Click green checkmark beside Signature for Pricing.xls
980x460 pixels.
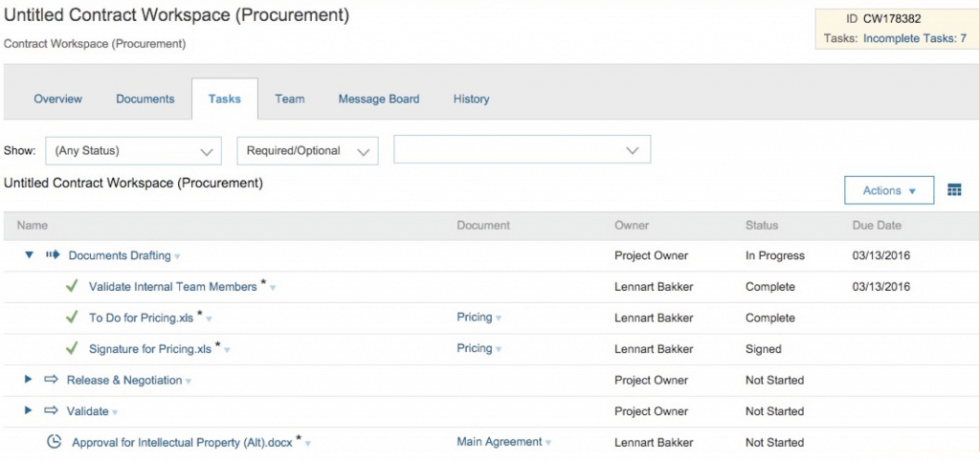72,348
